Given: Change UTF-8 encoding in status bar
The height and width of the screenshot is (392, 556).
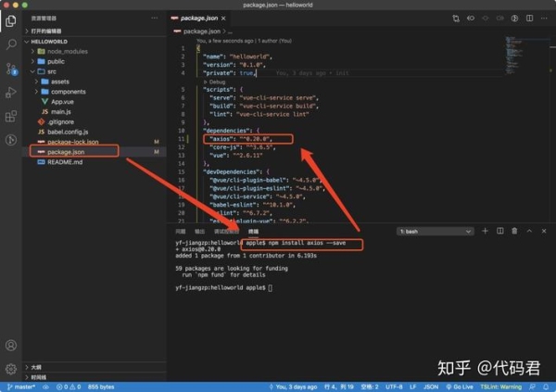Looking at the screenshot, I should point(394,387).
